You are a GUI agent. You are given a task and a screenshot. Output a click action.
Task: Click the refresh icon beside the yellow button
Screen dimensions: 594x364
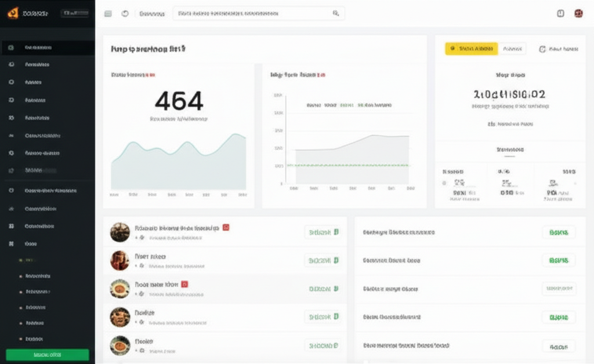(x=542, y=49)
